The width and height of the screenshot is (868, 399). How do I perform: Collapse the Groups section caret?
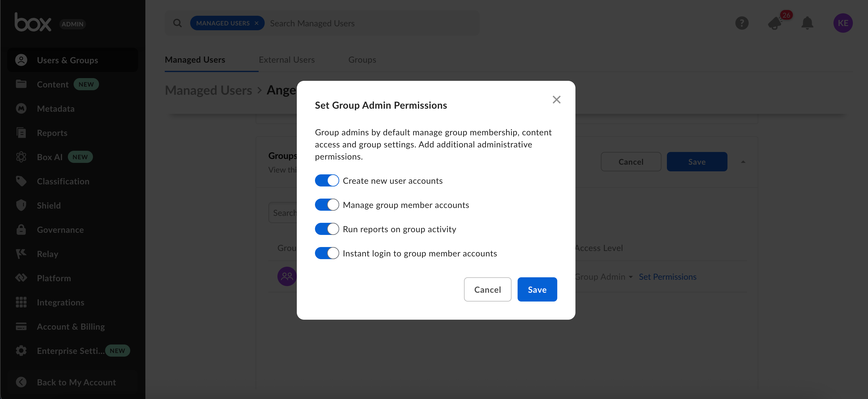click(x=743, y=162)
